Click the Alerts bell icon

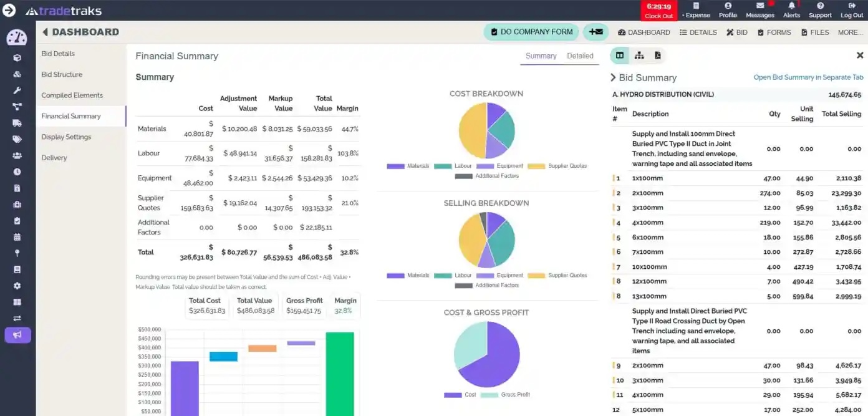point(791,6)
